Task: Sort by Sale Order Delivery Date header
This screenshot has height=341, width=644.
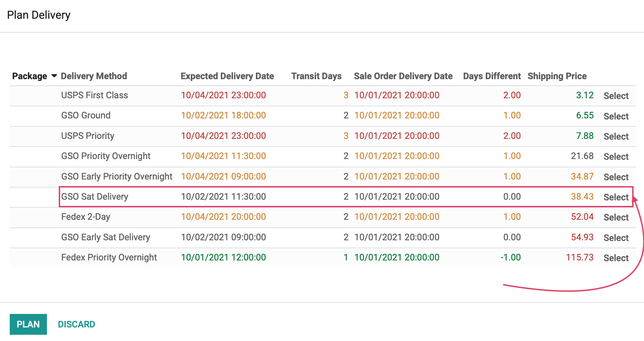Action: [x=403, y=76]
